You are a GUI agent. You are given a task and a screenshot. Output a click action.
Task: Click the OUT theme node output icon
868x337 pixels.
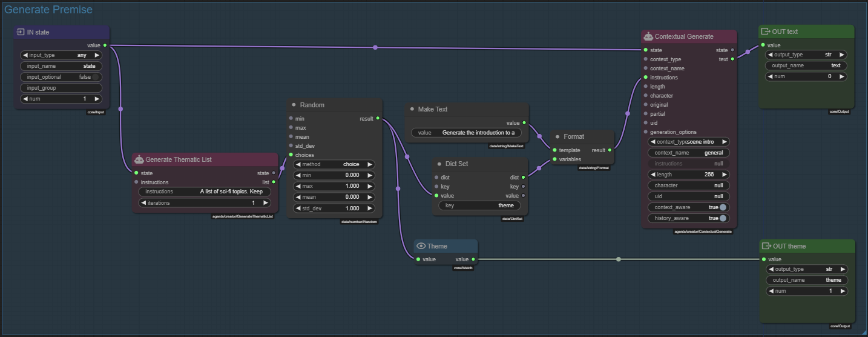tap(765, 246)
